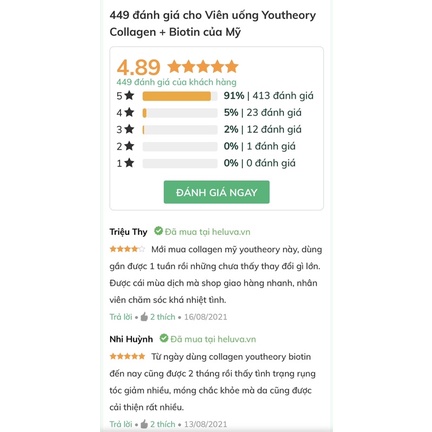
Task: Click the green verified checkmark beside Nhi Huỳnh
Action: 164,338
